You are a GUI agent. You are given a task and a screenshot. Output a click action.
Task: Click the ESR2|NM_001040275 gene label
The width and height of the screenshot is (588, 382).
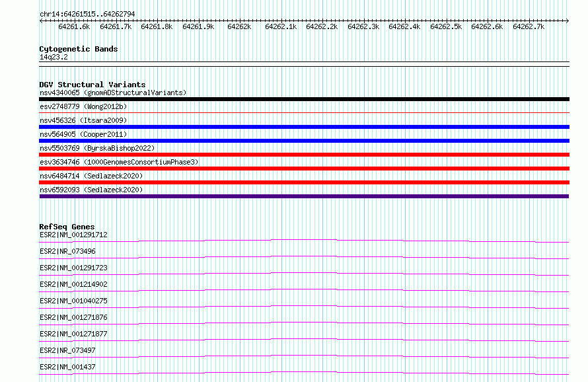73,301
